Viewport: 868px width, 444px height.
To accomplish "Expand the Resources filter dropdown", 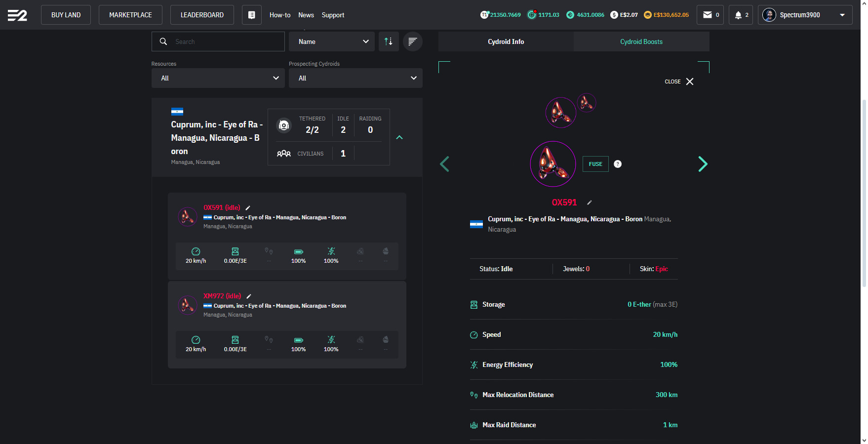I will click(218, 78).
